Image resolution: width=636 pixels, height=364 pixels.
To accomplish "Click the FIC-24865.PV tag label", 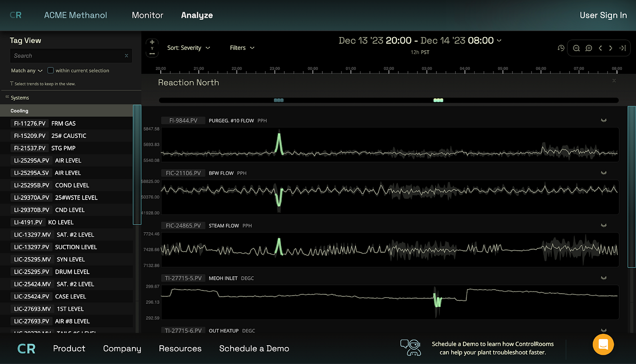I will (183, 226).
